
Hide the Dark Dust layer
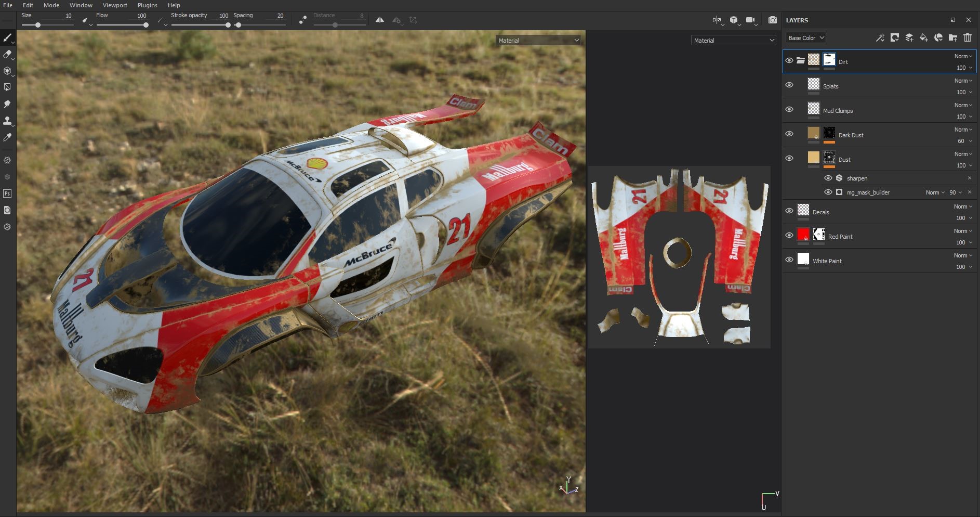pos(789,134)
